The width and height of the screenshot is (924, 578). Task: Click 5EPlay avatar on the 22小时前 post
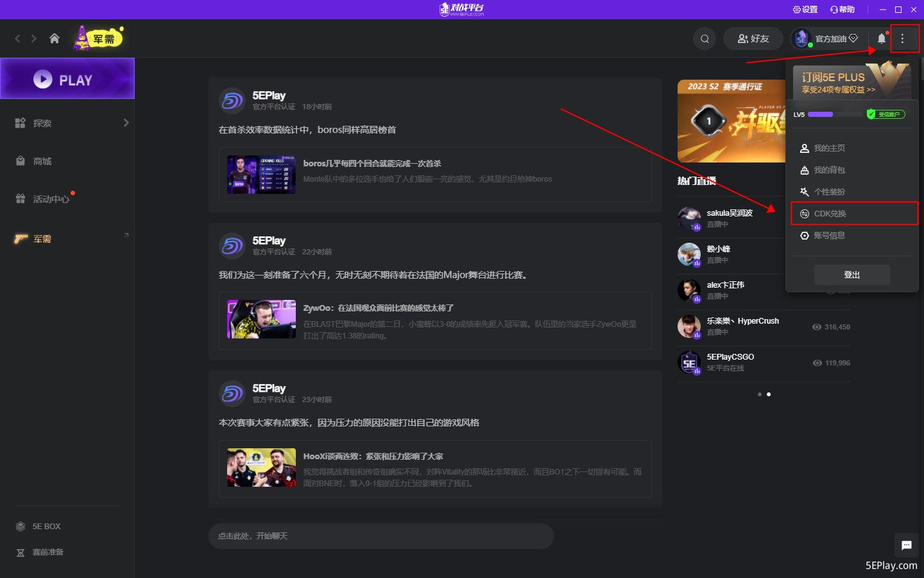232,246
